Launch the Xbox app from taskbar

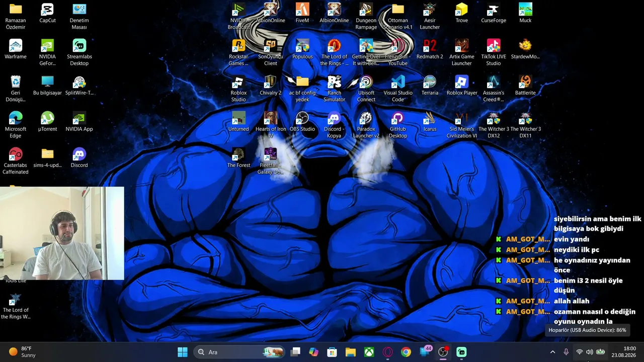coord(369,352)
